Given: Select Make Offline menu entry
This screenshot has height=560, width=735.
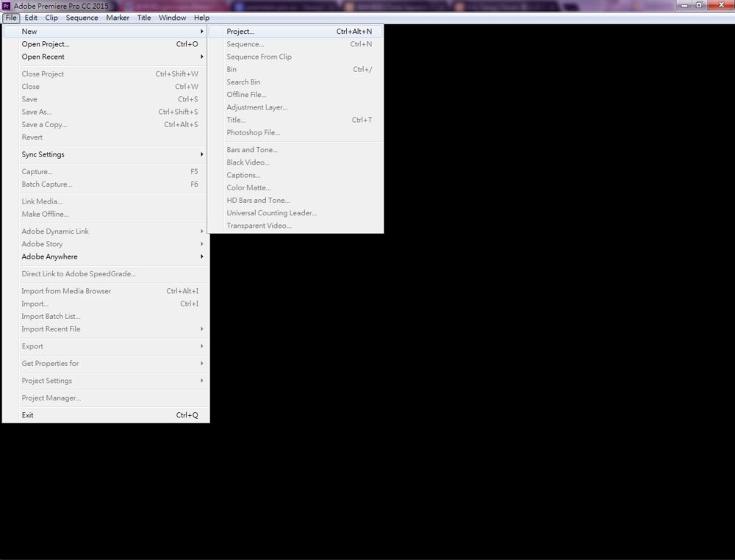Looking at the screenshot, I should pyautogui.click(x=106, y=214).
